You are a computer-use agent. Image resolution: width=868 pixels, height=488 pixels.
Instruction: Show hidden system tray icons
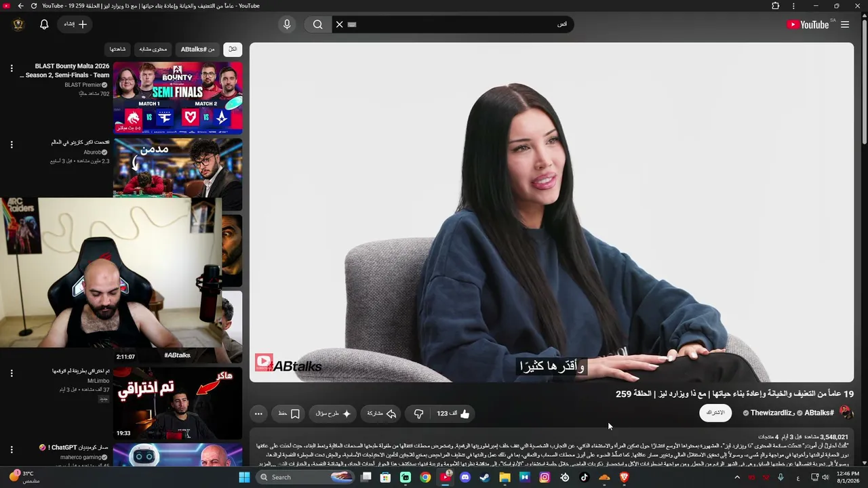(737, 477)
